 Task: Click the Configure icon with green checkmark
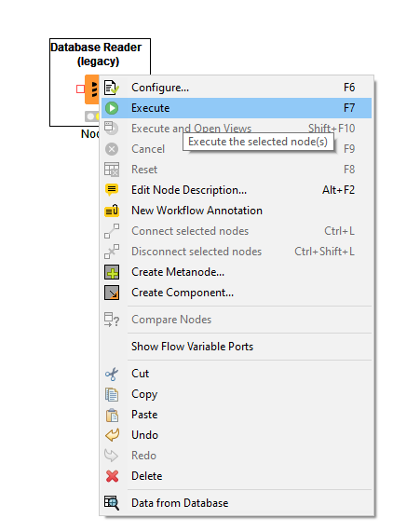(112, 88)
